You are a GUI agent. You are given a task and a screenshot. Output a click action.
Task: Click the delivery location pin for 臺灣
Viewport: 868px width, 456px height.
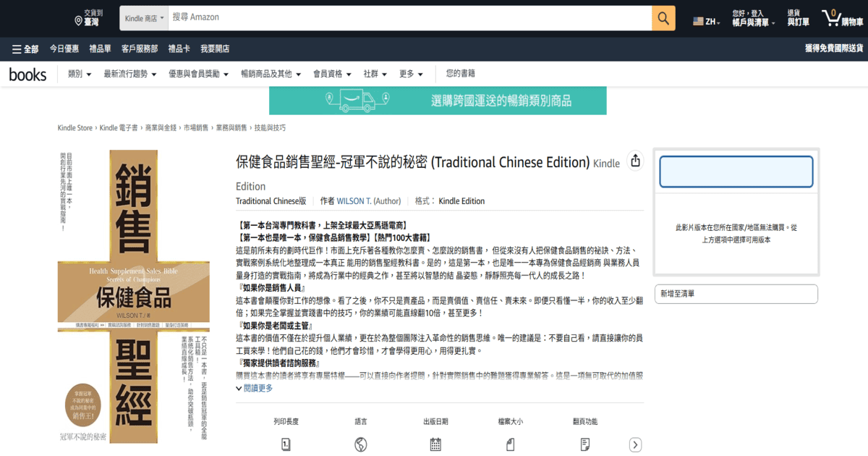click(x=79, y=21)
